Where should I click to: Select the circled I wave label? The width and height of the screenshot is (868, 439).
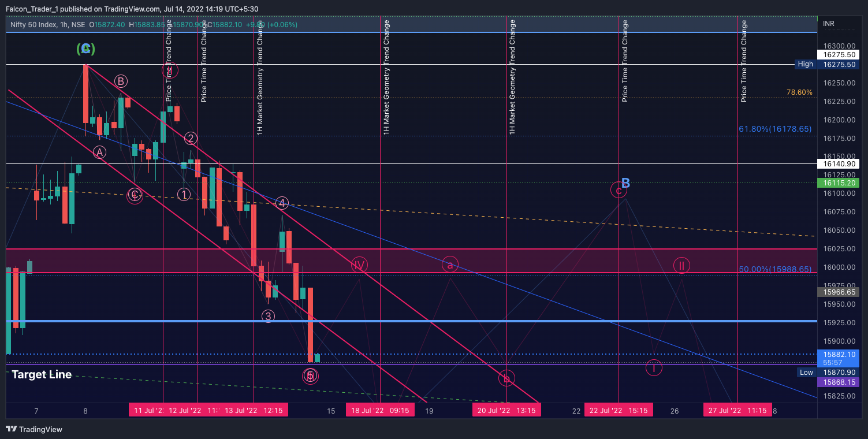click(654, 368)
